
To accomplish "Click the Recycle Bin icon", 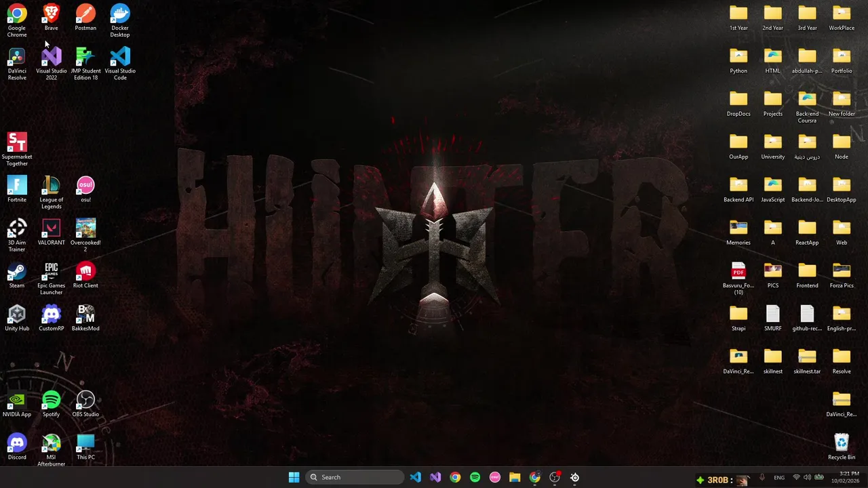I will [x=842, y=447].
